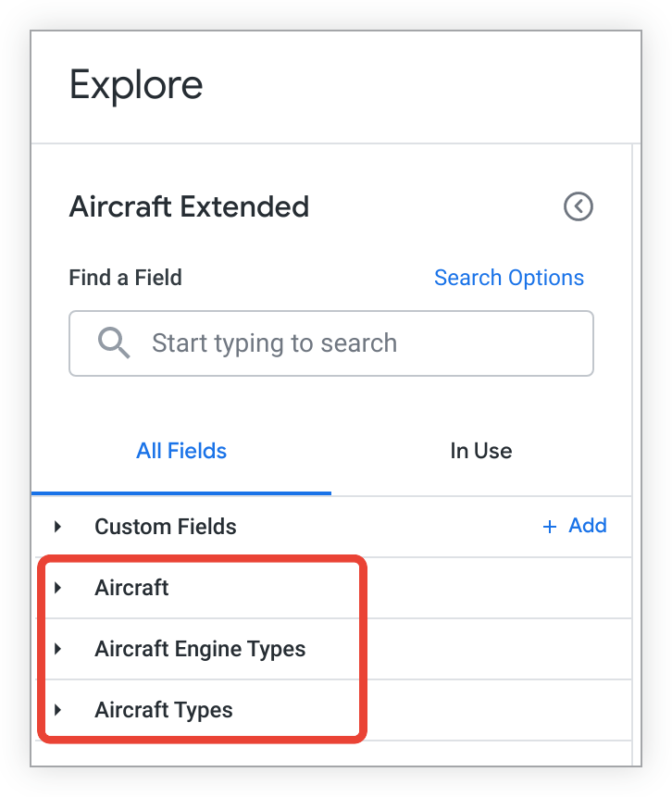672x797 pixels.
Task: Open Search Options
Action: (x=508, y=278)
